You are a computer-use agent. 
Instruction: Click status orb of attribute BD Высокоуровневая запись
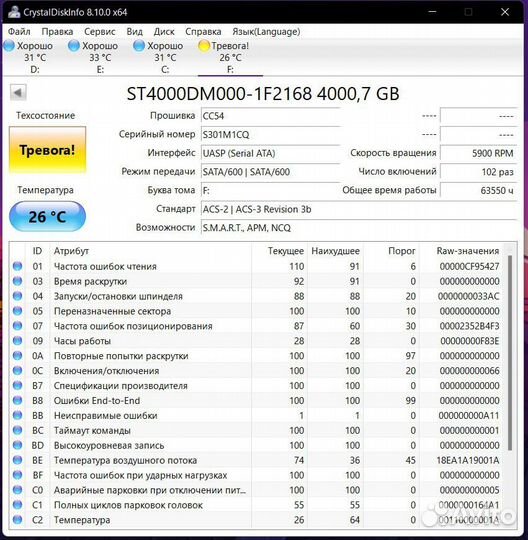tap(17, 445)
